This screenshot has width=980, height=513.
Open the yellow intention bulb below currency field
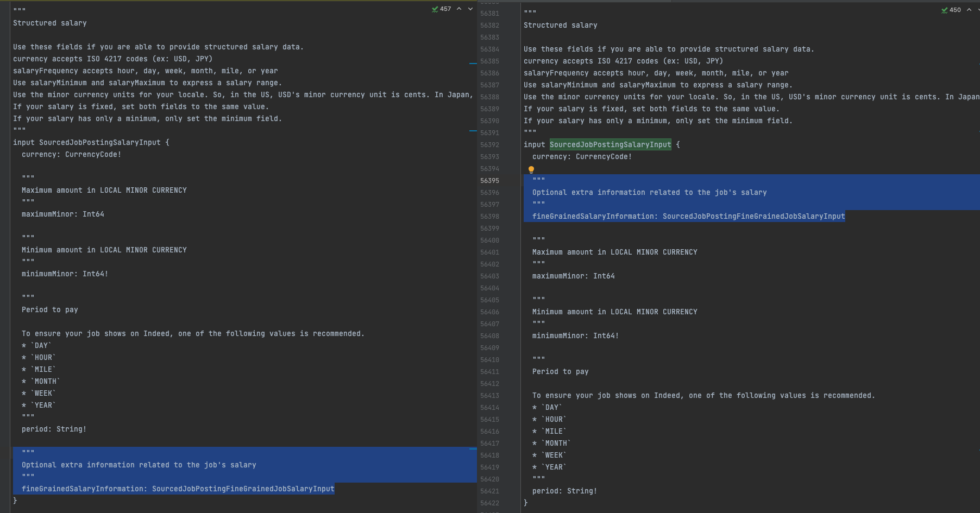tap(531, 169)
